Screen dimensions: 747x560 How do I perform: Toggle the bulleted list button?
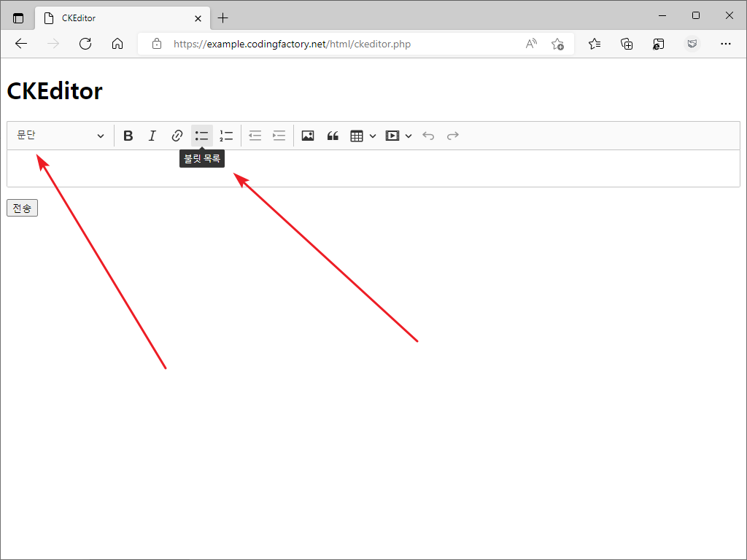201,136
